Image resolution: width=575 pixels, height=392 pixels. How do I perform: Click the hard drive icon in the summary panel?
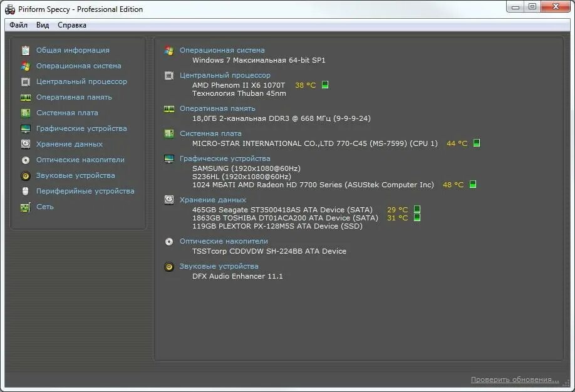click(169, 200)
